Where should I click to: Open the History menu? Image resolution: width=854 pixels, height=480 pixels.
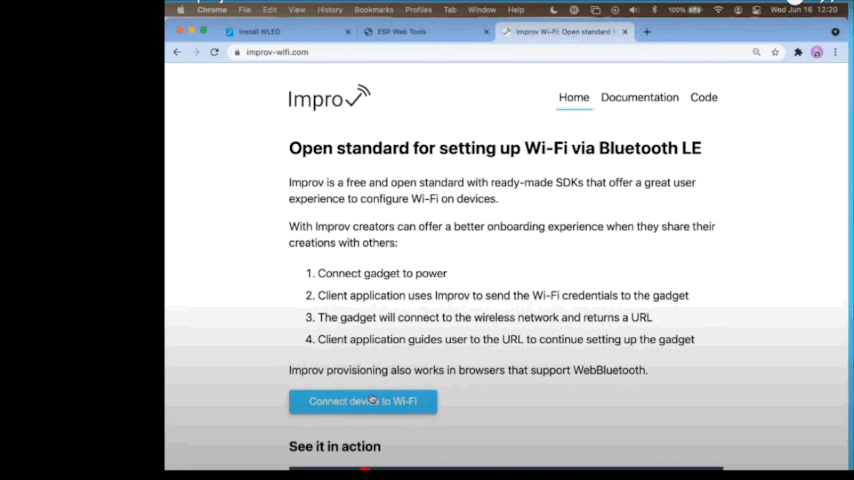330,10
